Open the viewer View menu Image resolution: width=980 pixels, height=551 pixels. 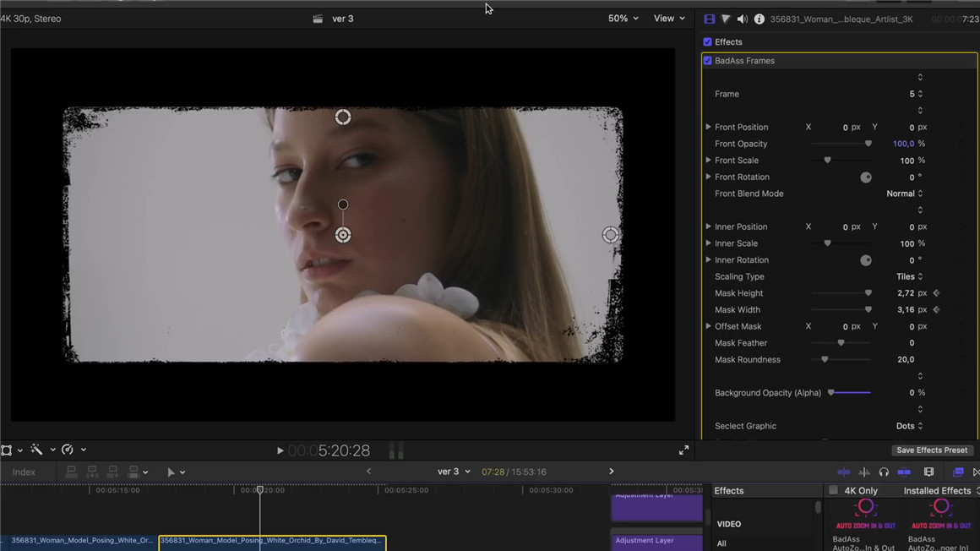tap(669, 19)
